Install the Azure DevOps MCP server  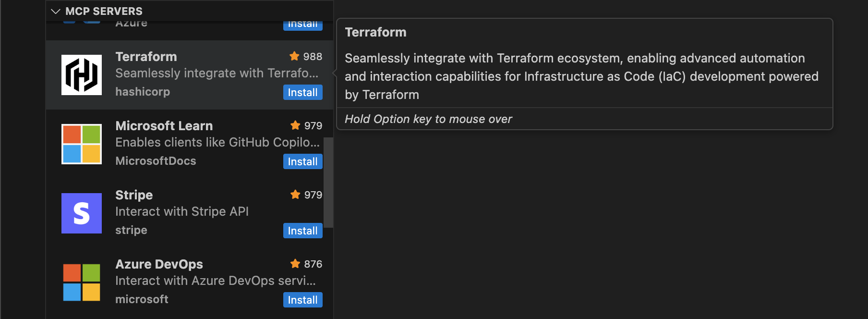tap(302, 300)
